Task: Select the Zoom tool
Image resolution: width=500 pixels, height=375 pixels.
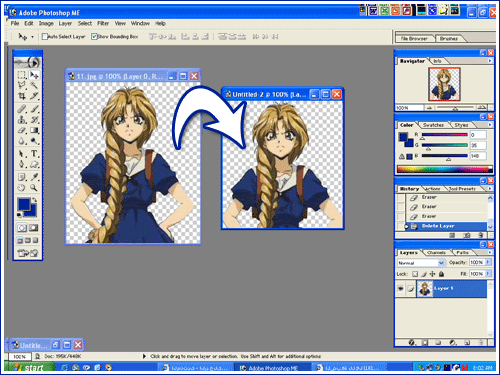Action: [x=34, y=188]
